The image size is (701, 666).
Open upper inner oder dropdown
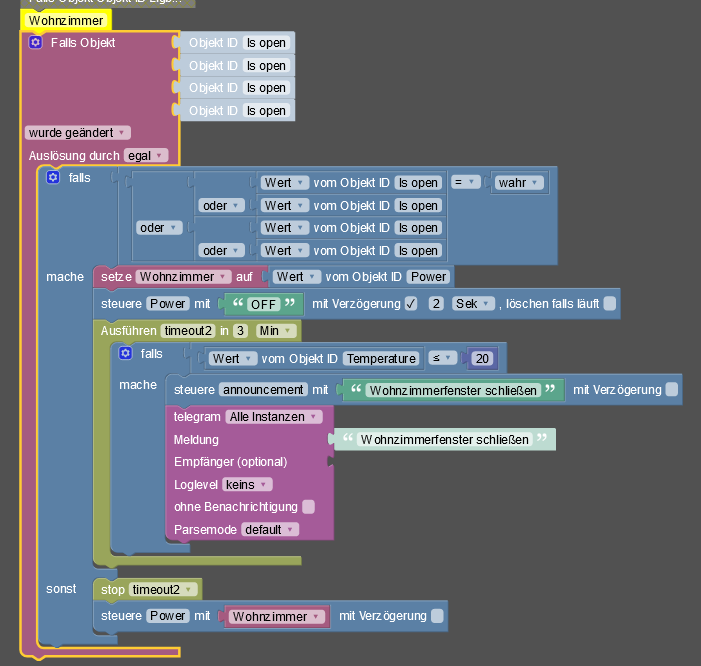[222, 206]
